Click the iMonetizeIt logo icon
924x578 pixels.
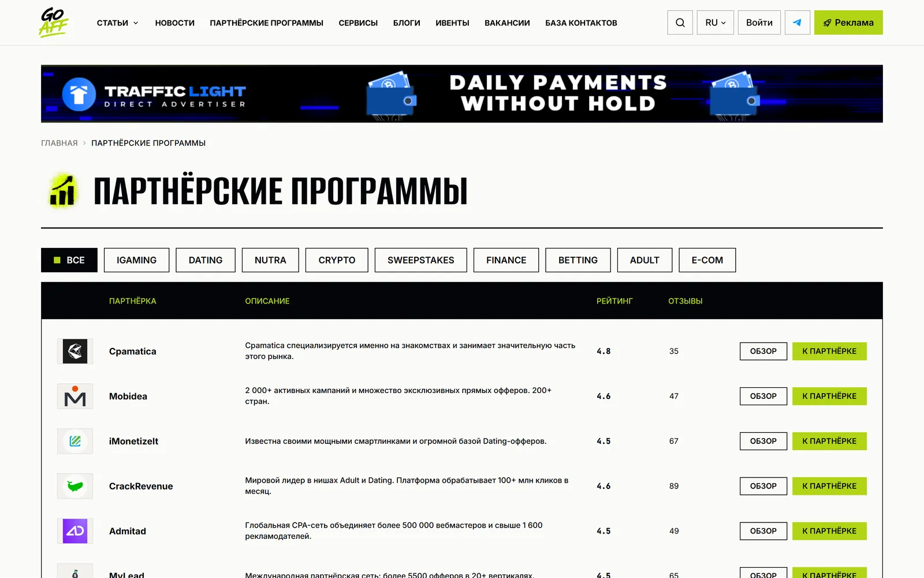click(75, 441)
